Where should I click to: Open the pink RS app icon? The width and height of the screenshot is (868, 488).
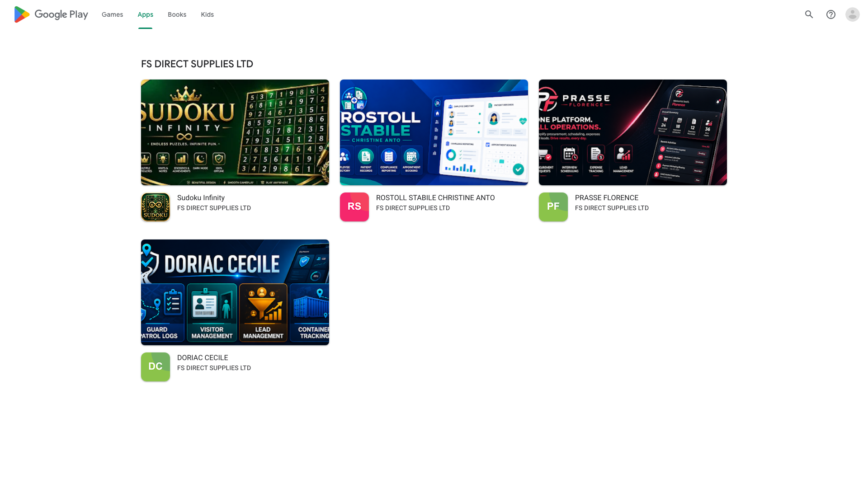pyautogui.click(x=354, y=207)
